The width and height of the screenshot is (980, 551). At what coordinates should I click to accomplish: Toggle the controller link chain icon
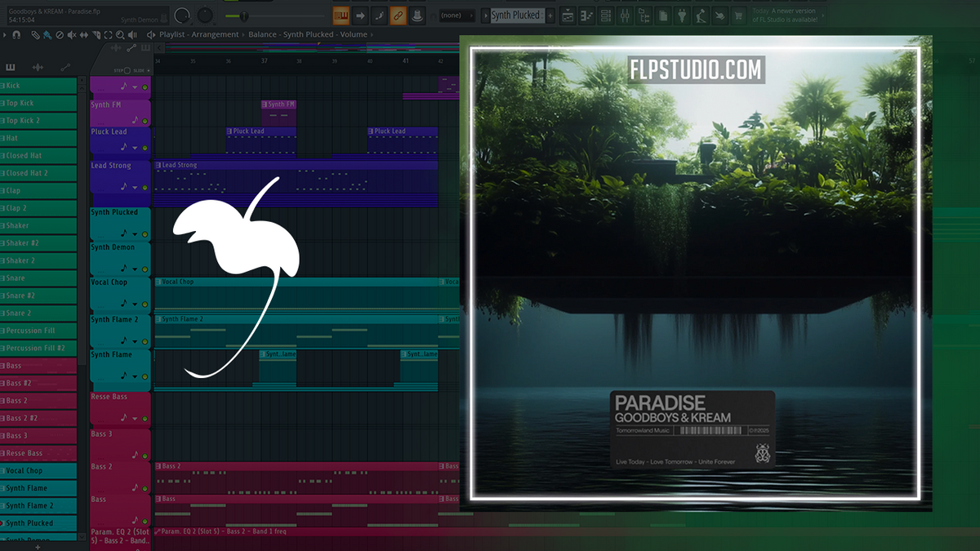(x=399, y=15)
